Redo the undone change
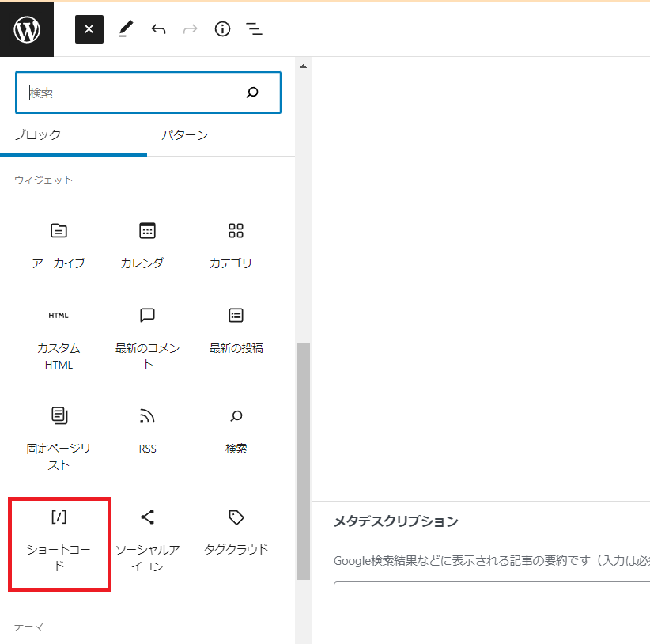The height and width of the screenshot is (644, 650). click(x=191, y=29)
